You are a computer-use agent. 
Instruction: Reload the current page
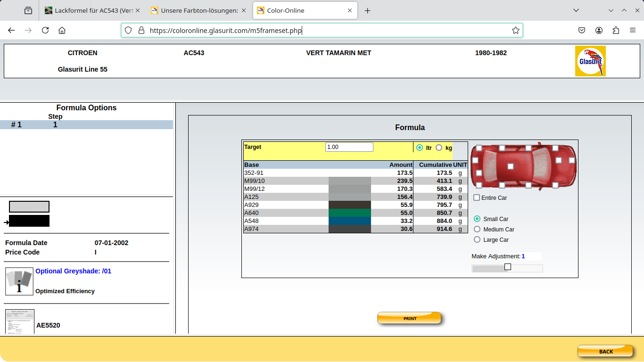(45, 30)
